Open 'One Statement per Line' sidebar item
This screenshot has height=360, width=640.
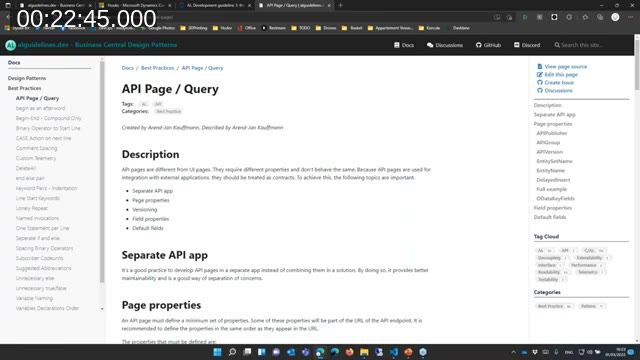42,228
